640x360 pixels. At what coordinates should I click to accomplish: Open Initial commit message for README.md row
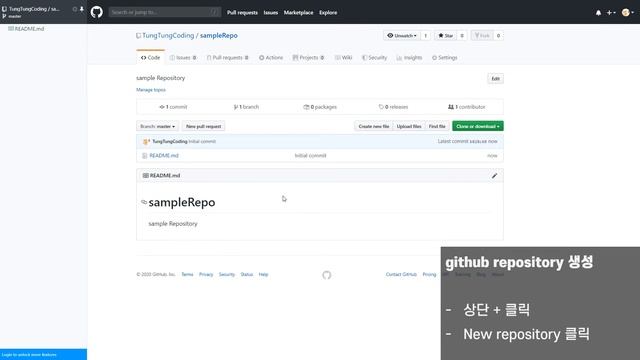point(310,156)
